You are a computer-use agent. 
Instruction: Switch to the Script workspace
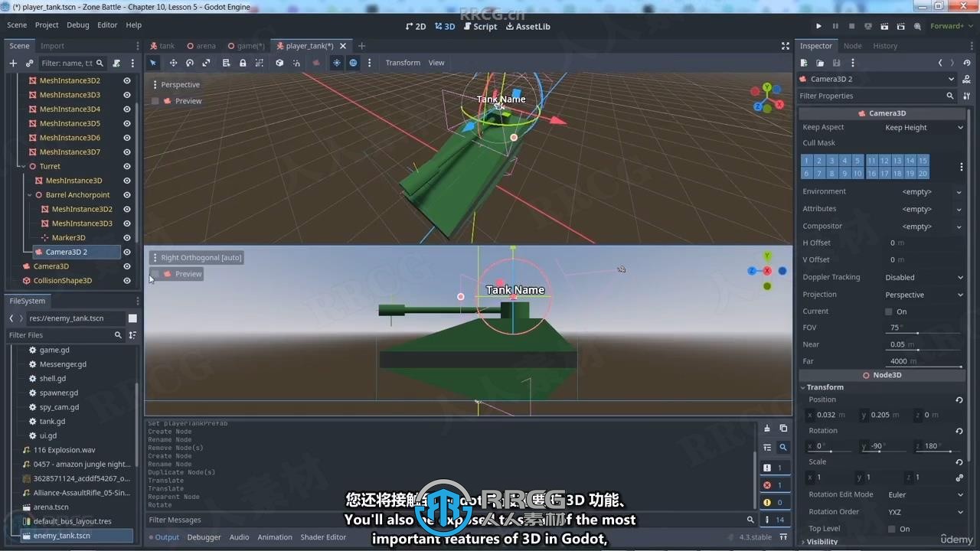pos(480,26)
